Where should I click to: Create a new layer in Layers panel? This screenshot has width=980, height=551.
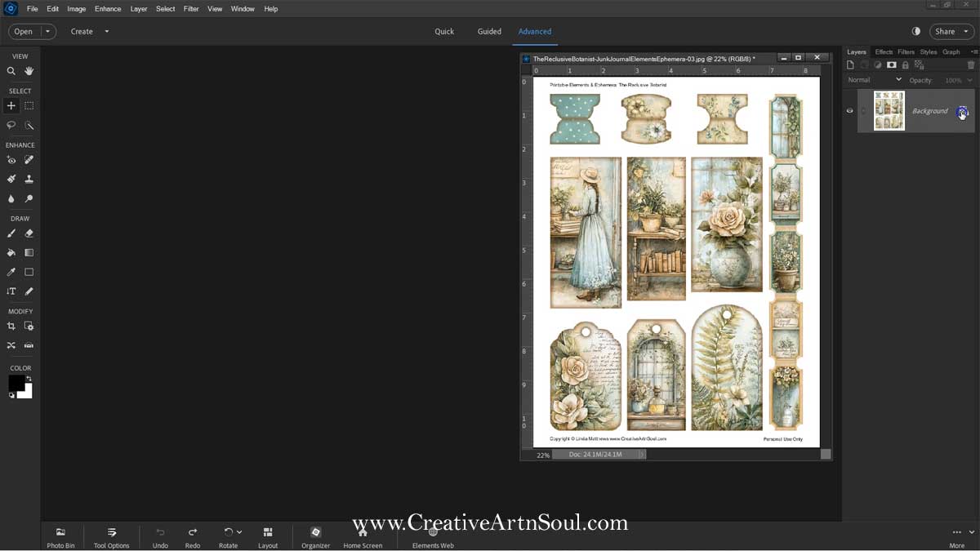click(x=850, y=65)
